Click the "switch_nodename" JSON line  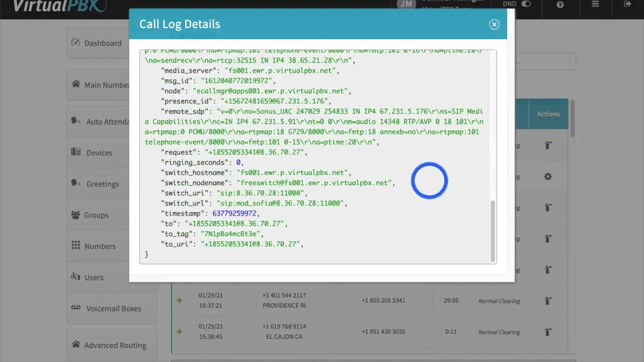(278, 183)
